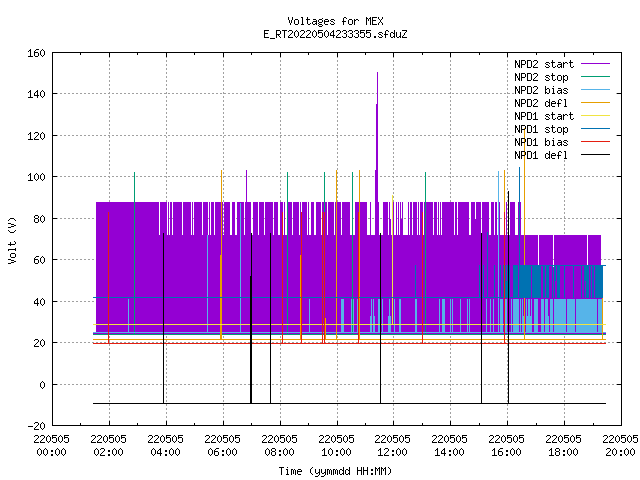Click the "Time (yymmdd HH:MM)" x-axis label
The height and width of the screenshot is (480, 640).
(x=335, y=471)
